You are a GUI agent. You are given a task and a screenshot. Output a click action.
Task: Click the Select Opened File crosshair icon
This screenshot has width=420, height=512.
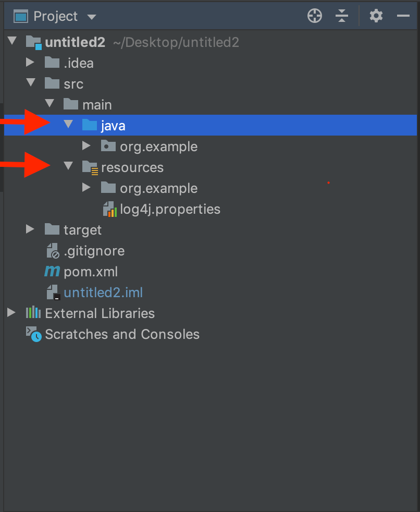pos(314,16)
